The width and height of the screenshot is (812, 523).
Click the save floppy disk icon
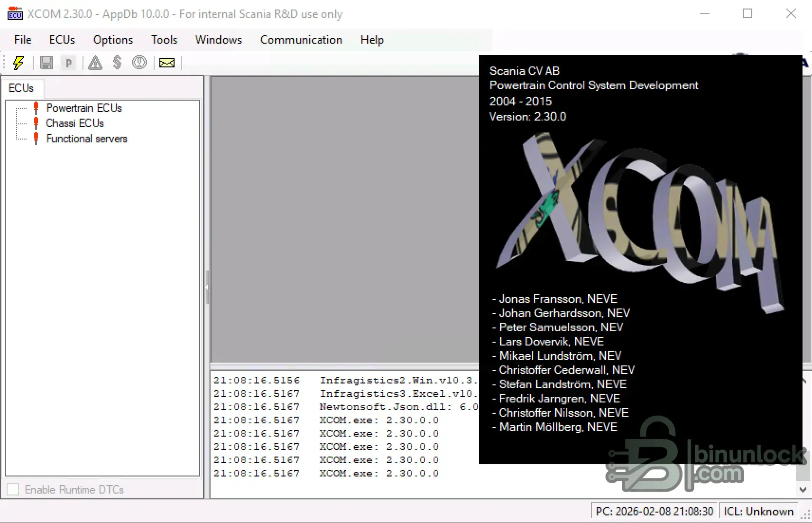(x=46, y=63)
